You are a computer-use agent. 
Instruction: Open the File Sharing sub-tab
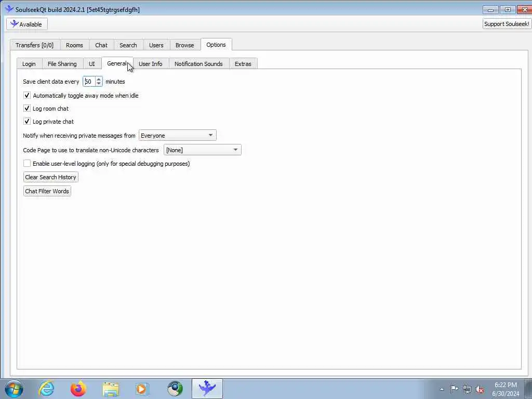click(x=62, y=64)
